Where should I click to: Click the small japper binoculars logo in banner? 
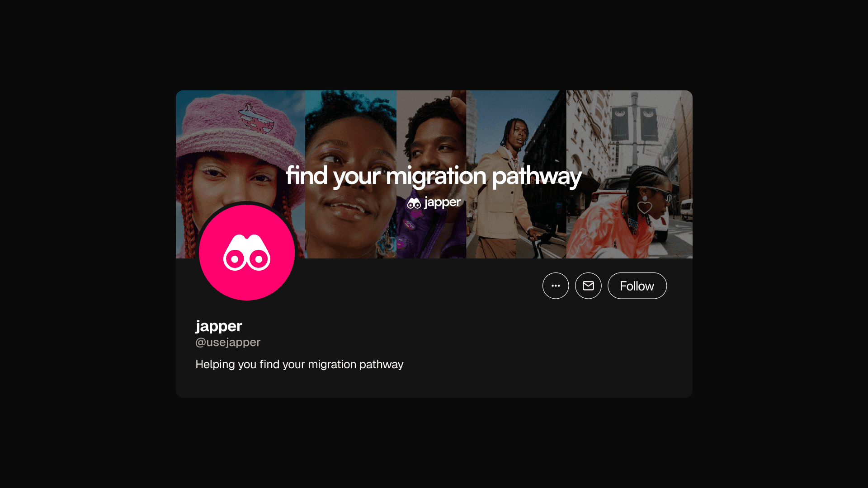(x=414, y=203)
